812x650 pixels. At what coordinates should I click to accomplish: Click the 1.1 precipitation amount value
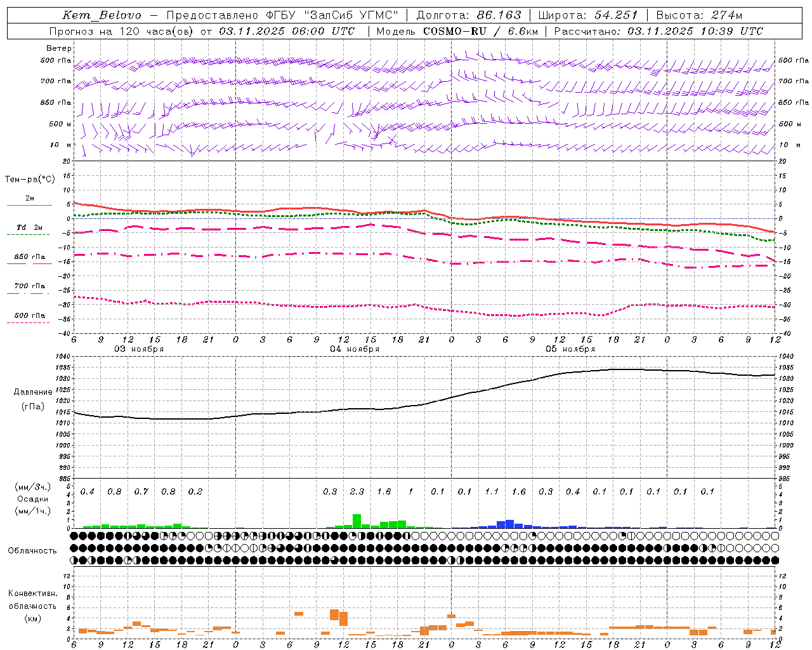[492, 491]
